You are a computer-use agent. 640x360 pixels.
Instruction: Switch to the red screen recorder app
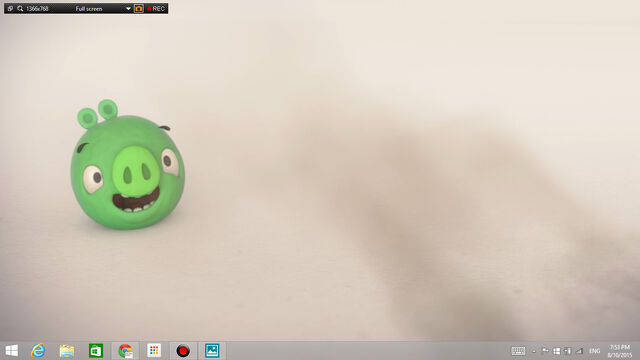[183, 351]
